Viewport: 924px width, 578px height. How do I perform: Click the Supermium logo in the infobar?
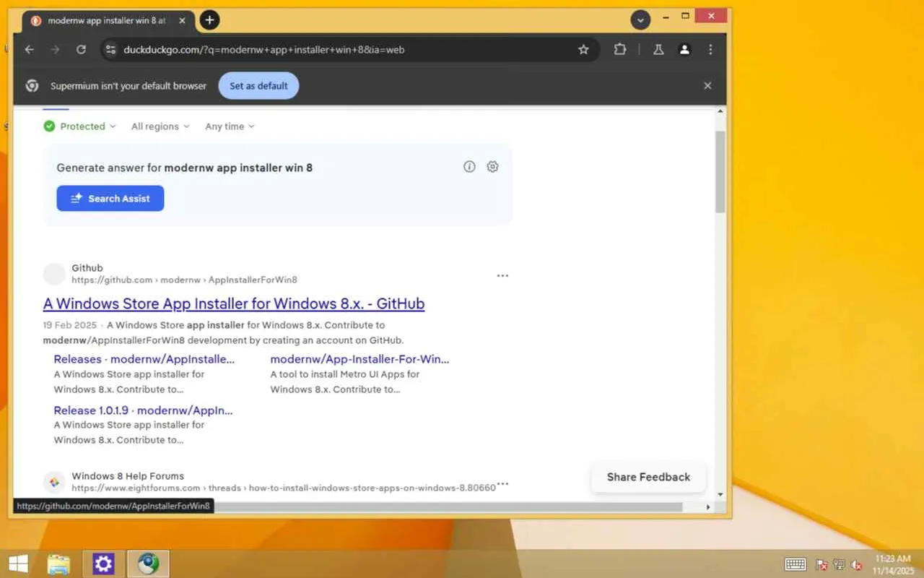32,85
